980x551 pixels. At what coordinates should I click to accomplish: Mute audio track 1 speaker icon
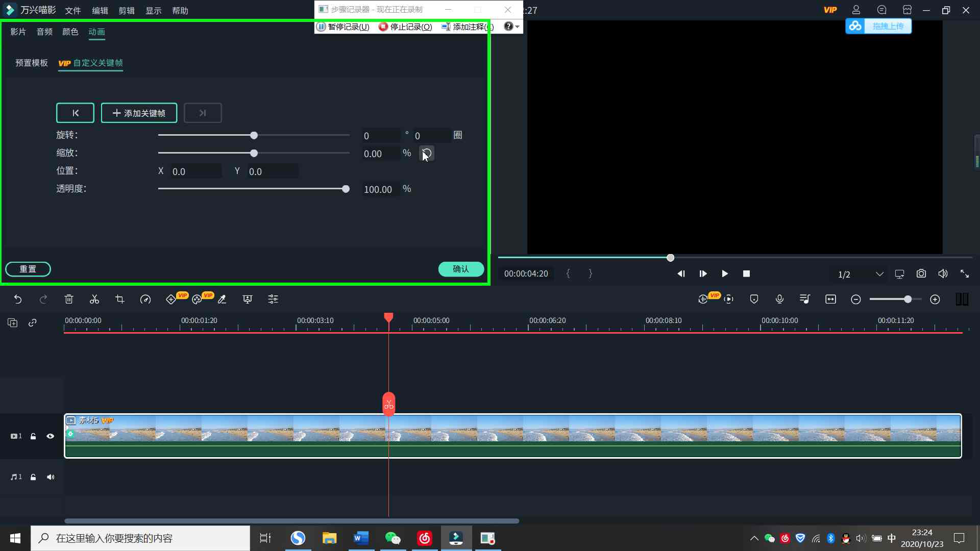click(x=51, y=477)
